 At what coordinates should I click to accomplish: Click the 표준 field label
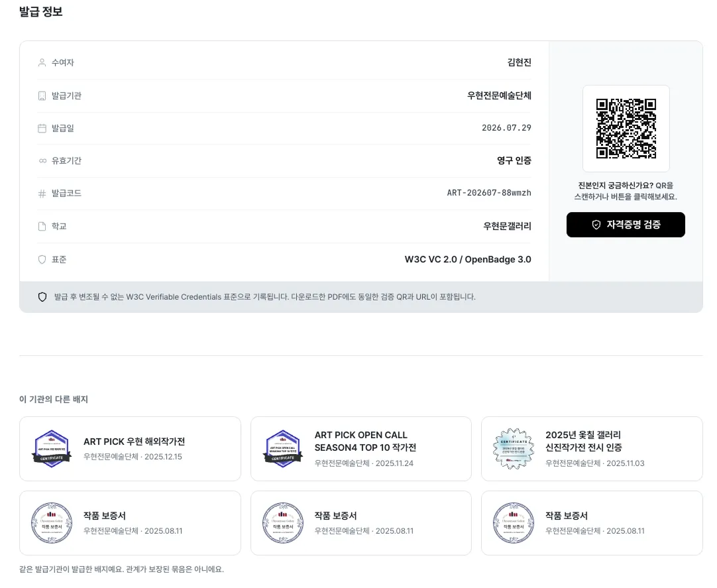coord(59,259)
